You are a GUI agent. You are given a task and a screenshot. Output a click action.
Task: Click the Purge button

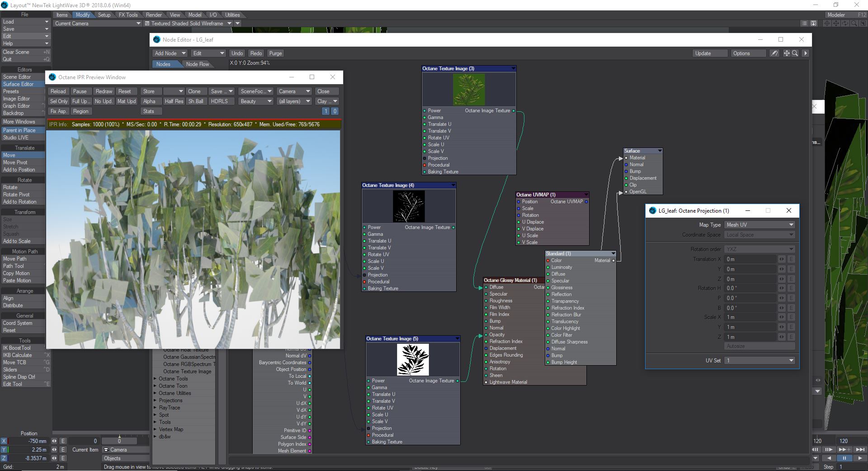(275, 53)
